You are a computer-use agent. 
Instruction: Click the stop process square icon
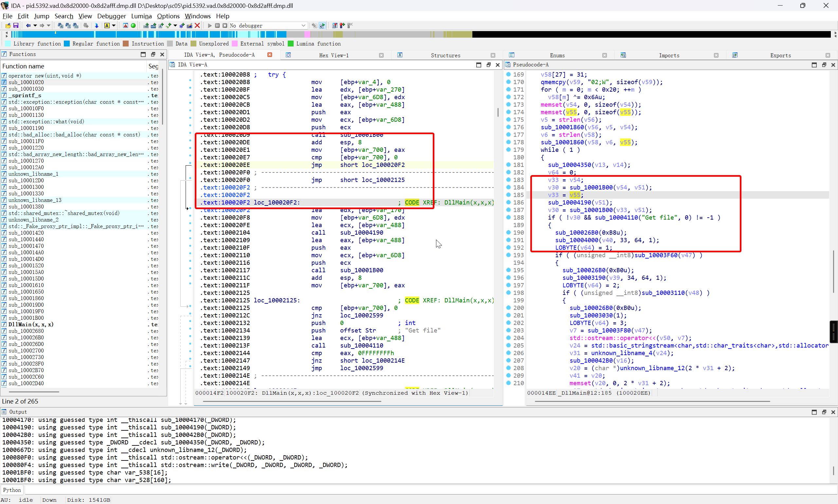[x=225, y=26]
